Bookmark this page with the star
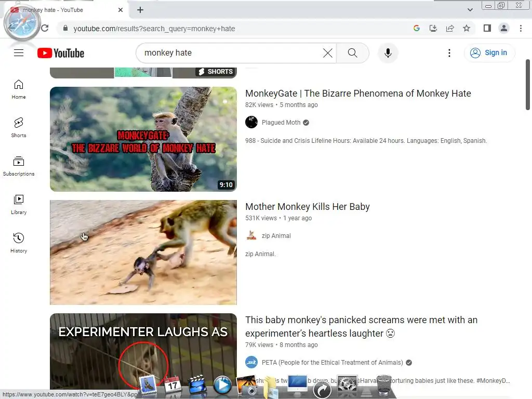 [x=467, y=28]
